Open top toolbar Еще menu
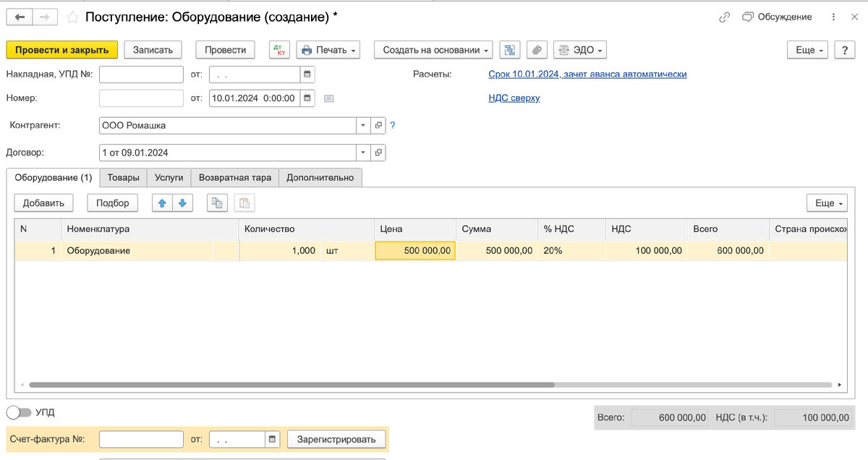This screenshot has height=460, width=868. tap(809, 50)
